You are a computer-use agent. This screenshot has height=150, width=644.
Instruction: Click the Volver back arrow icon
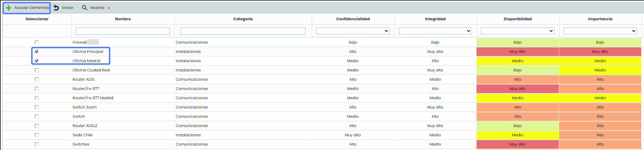pyautogui.click(x=57, y=8)
